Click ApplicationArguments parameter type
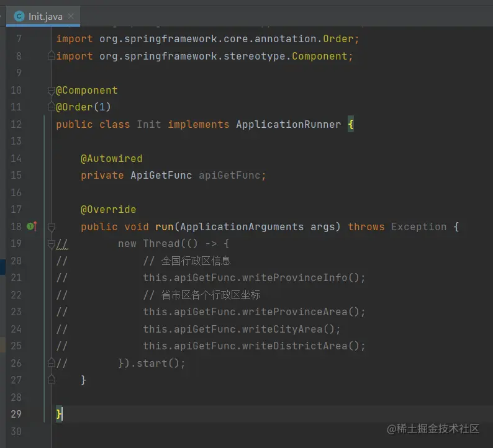493x448 pixels. pos(242,227)
